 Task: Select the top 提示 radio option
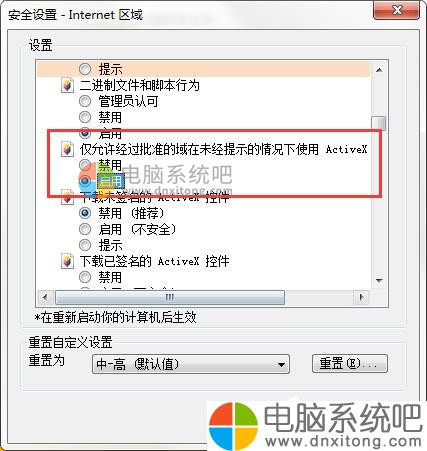(85, 69)
